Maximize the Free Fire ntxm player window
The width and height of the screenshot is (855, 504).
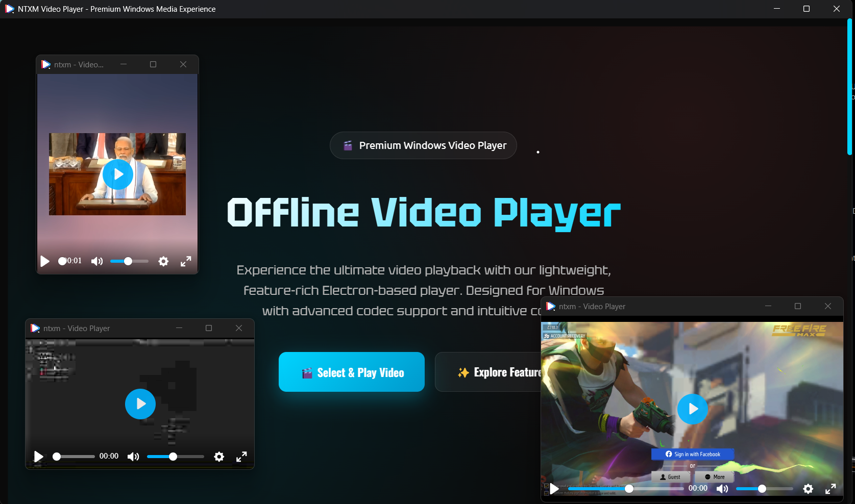tap(798, 306)
